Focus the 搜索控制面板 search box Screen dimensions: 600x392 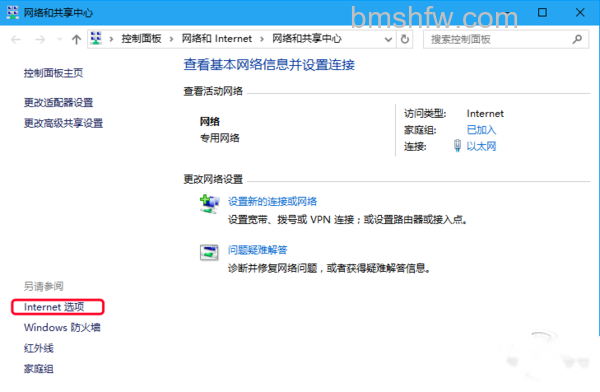(x=506, y=39)
